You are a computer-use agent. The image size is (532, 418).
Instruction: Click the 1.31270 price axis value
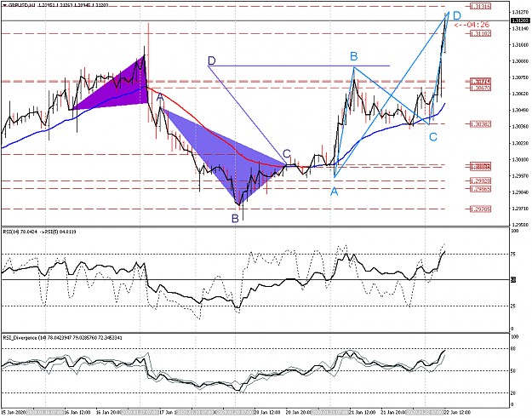(519, 13)
